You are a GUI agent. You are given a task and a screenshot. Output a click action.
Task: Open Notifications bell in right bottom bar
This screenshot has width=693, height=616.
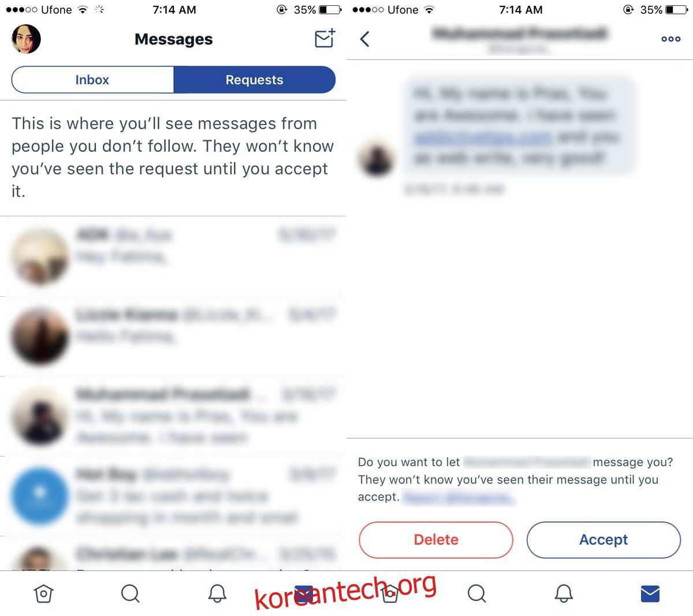tap(564, 593)
